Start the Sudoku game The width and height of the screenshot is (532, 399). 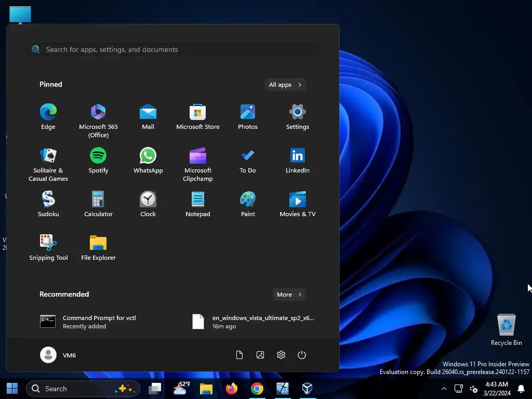click(48, 204)
